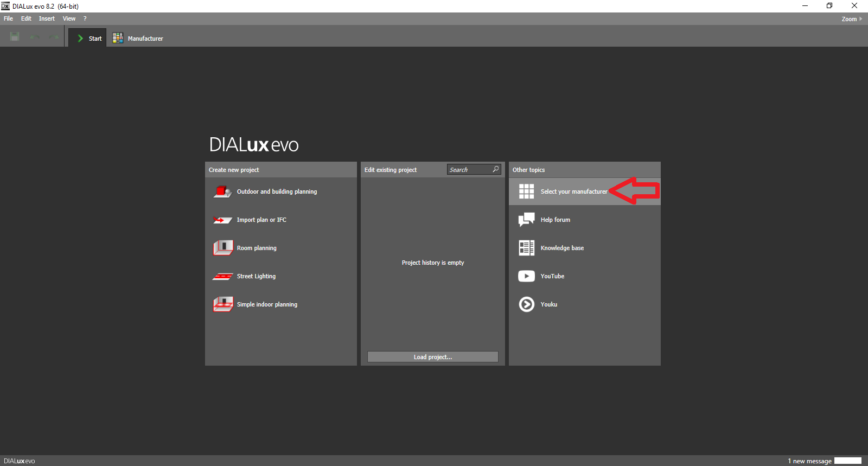The height and width of the screenshot is (466, 868).
Task: Open the Knowledge base icon
Action: 526,248
